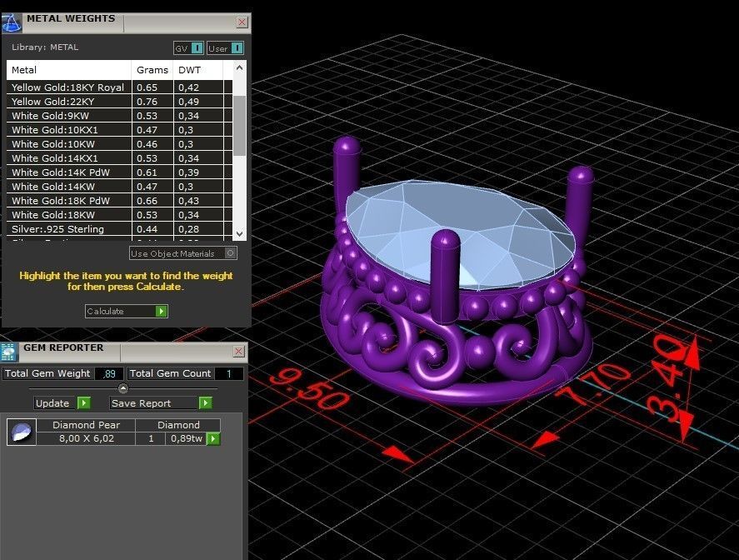Screen dimensions: 739x560
Task: Toggle the User library switch
Action: (x=225, y=48)
